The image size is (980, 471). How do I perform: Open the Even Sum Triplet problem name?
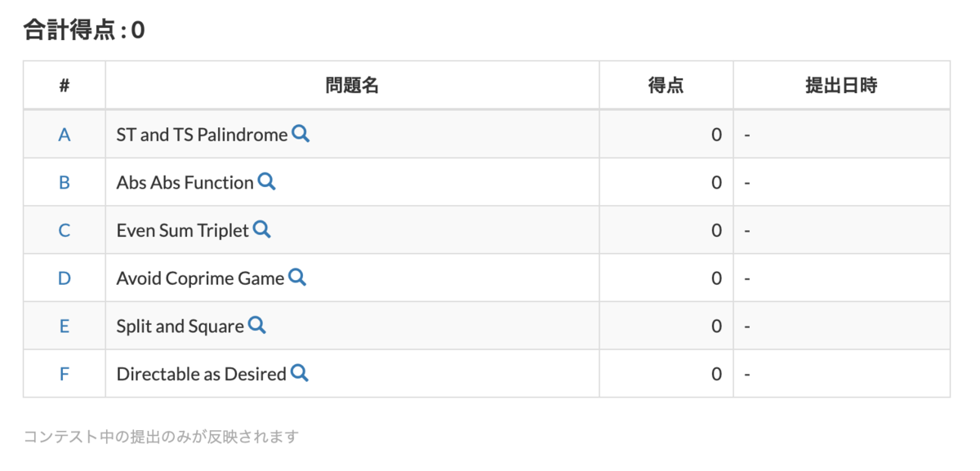click(x=181, y=230)
